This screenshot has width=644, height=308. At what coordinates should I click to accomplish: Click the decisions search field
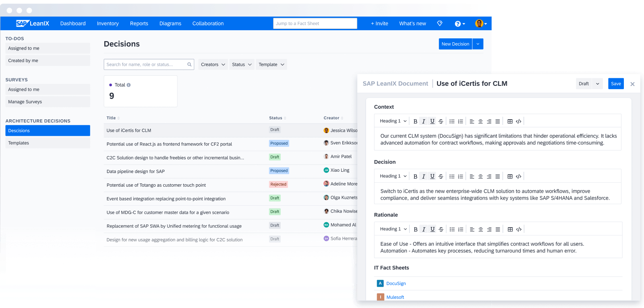(x=149, y=65)
